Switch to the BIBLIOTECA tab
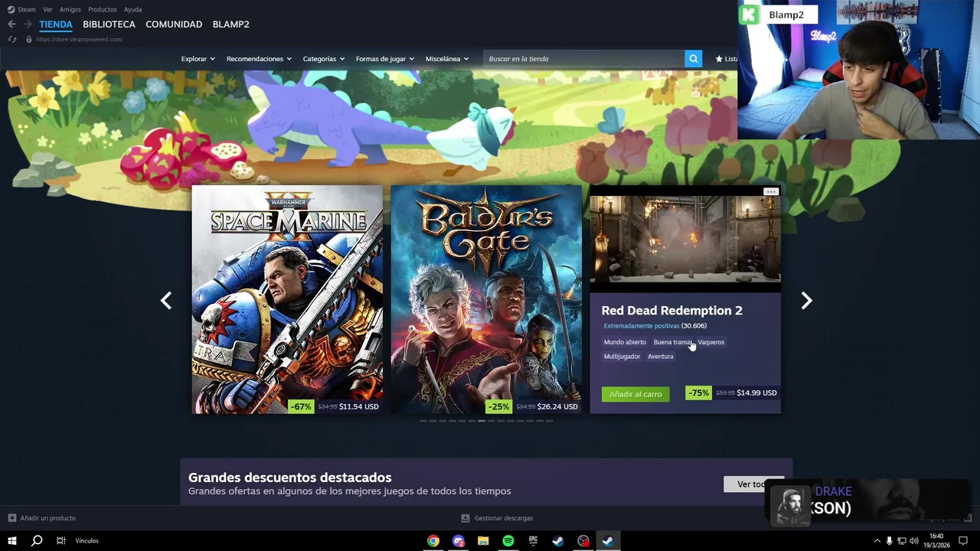Screen dimensions: 980x551 (109, 24)
